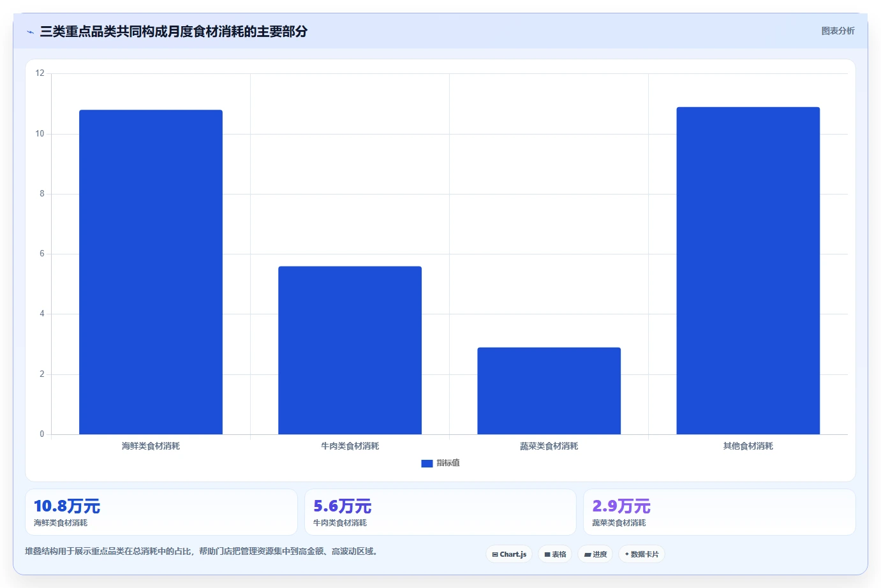Click the 其他食材消耗 axis label

click(x=748, y=446)
